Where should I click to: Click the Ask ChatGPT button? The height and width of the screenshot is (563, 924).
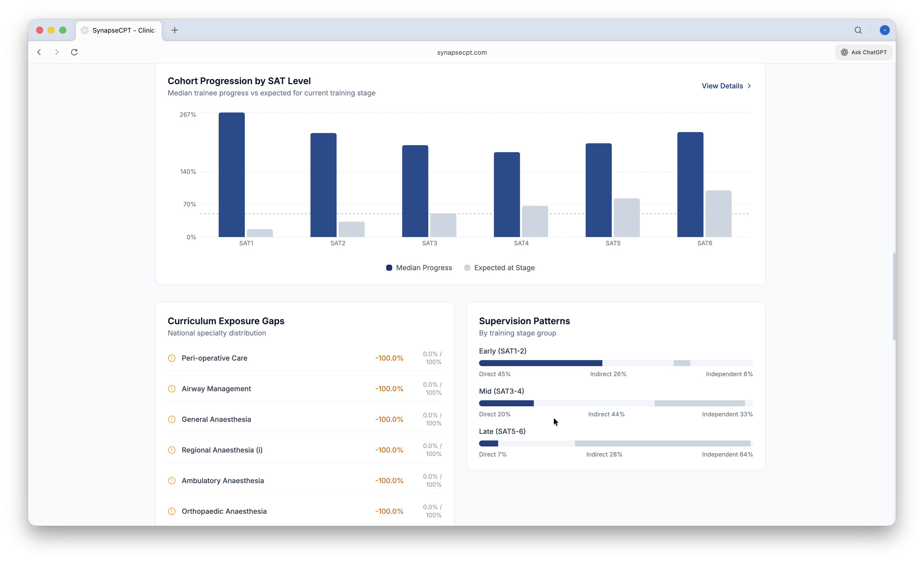click(x=864, y=52)
